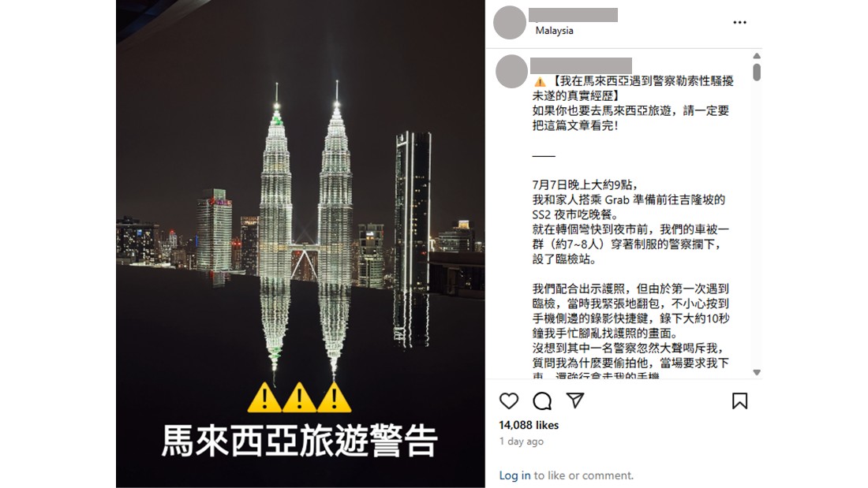The image size is (868, 488).
Task: Open the poster's profile avatar in the header
Action: tap(509, 23)
